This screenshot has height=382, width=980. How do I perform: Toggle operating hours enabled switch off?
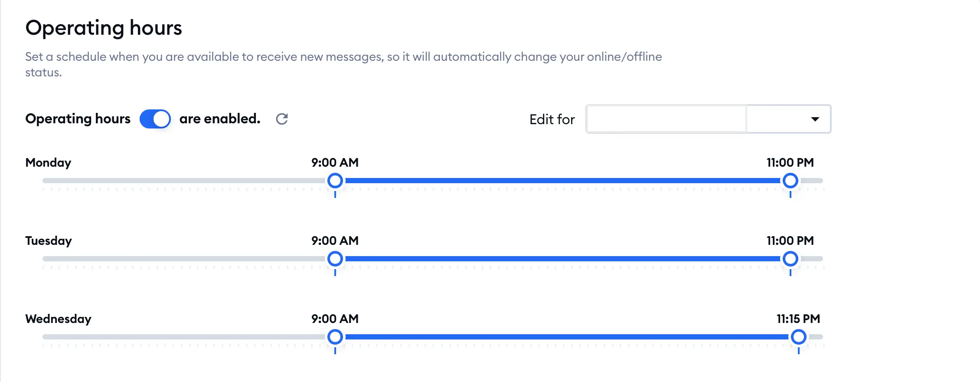click(x=155, y=119)
